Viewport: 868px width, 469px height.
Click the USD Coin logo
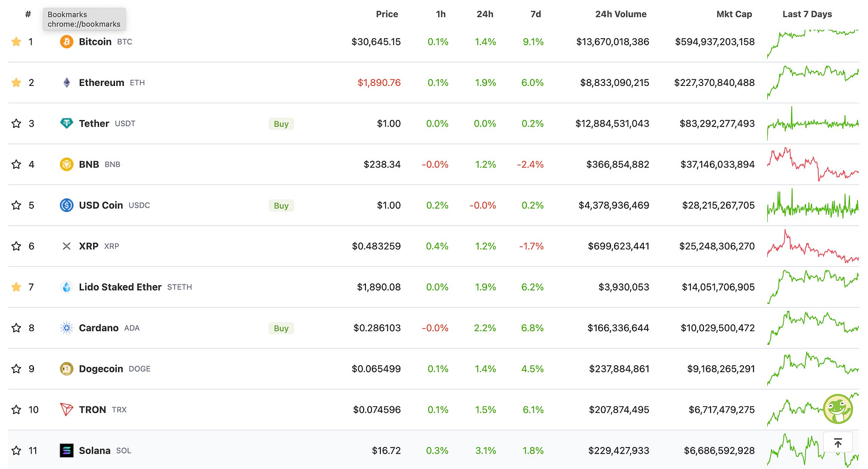[67, 205]
